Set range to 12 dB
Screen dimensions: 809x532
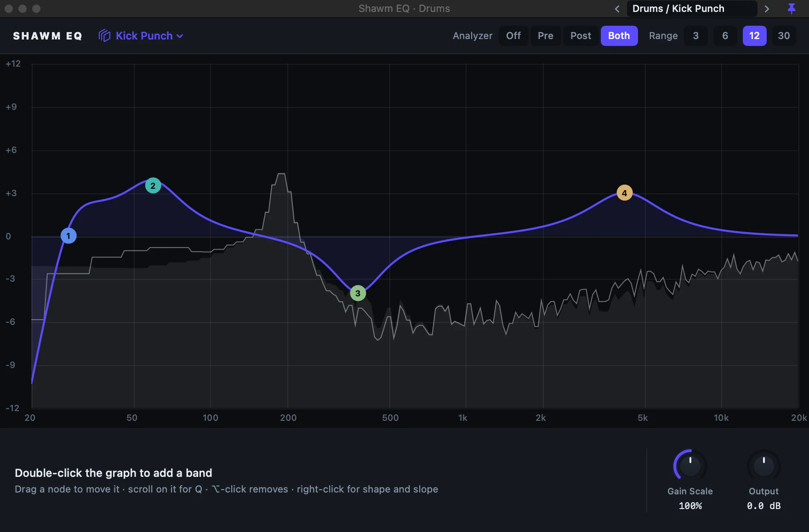click(x=755, y=36)
